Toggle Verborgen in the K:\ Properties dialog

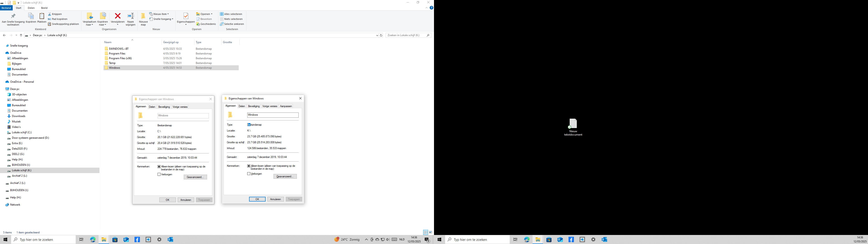249,174
